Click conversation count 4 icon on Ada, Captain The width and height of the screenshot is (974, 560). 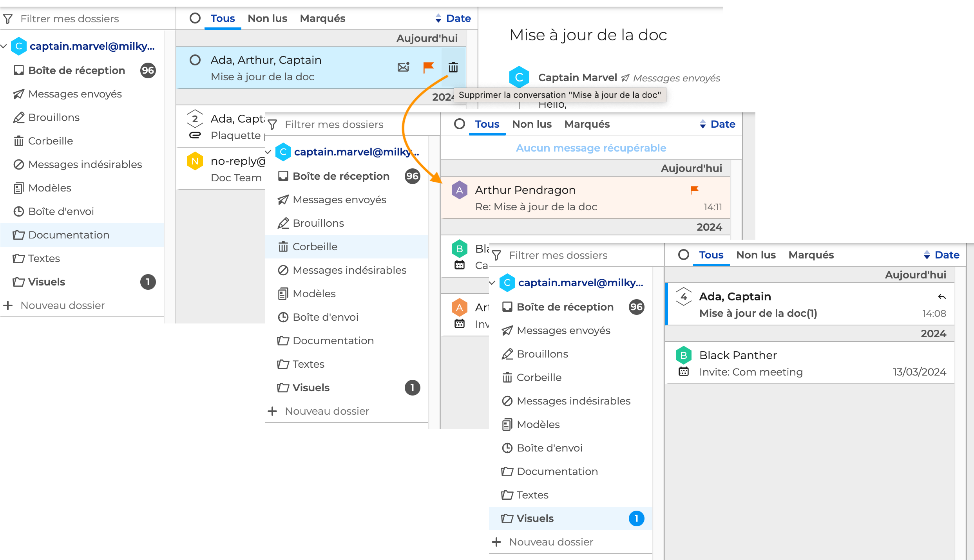coord(684,297)
